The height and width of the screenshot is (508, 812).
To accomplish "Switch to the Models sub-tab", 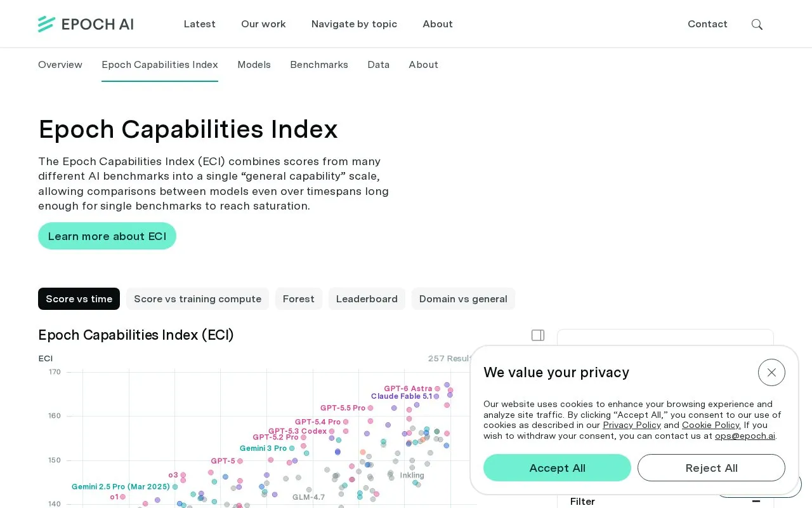I will 254,65.
